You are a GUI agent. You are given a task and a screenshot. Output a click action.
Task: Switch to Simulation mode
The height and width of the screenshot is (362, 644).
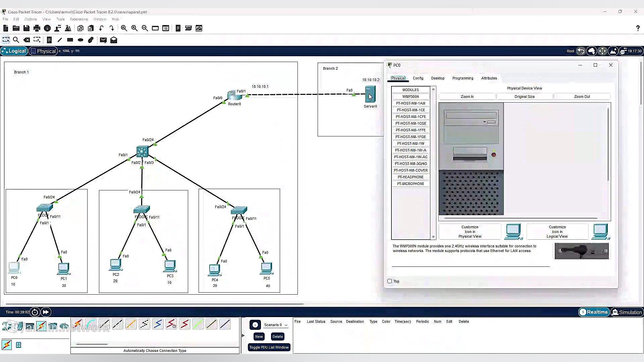pos(627,312)
